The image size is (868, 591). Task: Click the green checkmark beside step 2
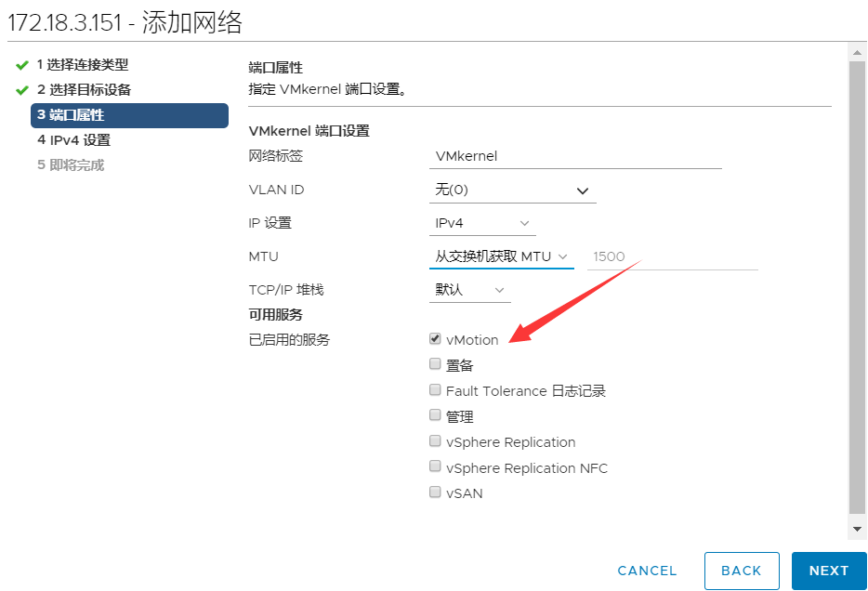coord(22,90)
